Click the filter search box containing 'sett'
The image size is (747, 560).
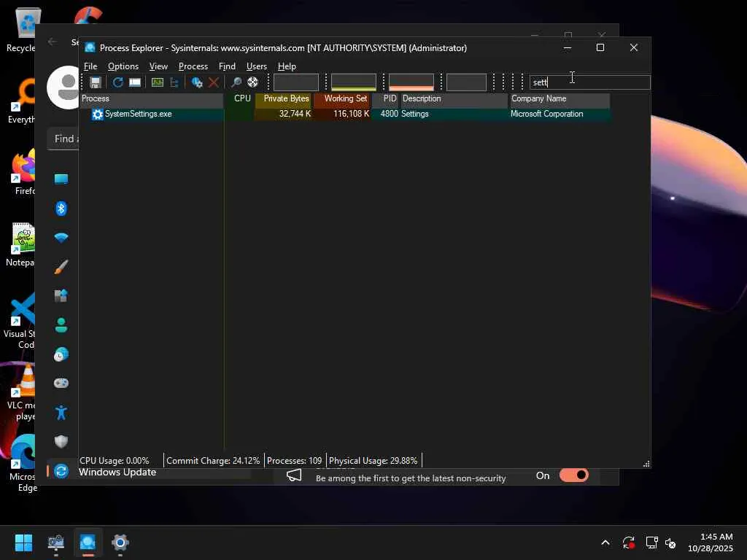point(589,82)
